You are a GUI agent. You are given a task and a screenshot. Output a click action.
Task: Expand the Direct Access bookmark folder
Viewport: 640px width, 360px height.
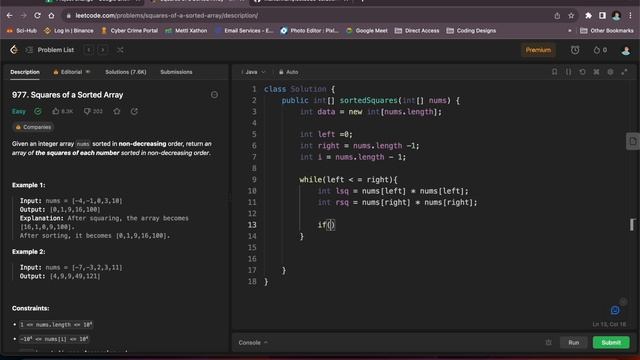[x=417, y=31]
